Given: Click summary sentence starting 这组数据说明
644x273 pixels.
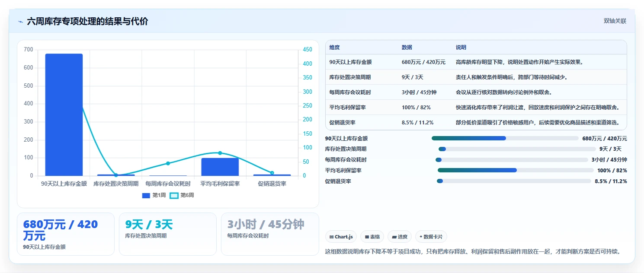Looking at the screenshot, I should tap(473, 251).
